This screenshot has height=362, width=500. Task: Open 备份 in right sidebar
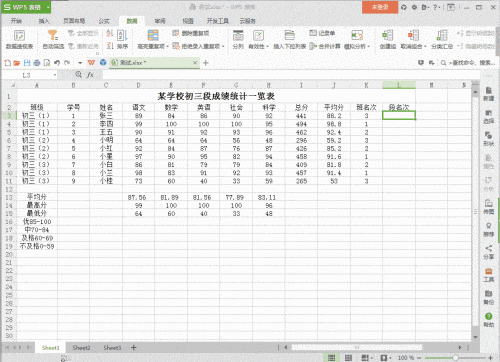click(489, 297)
